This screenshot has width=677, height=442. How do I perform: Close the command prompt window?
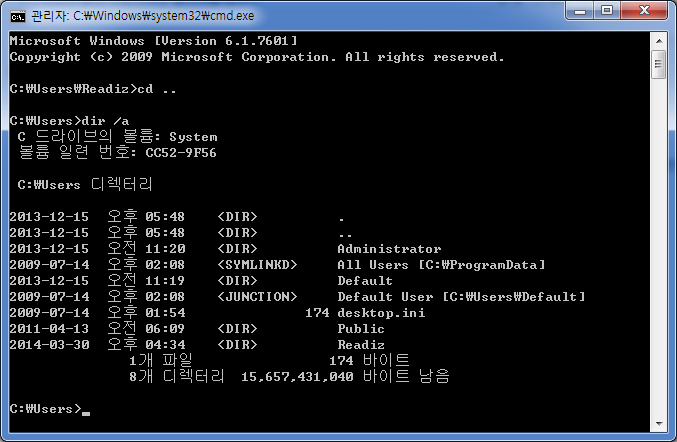point(644,10)
